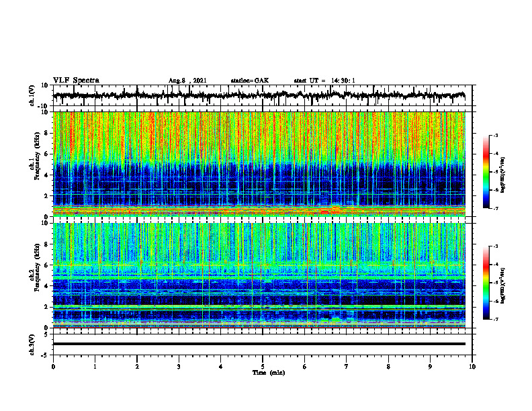Click time axis tick label "4"

tap(221, 367)
